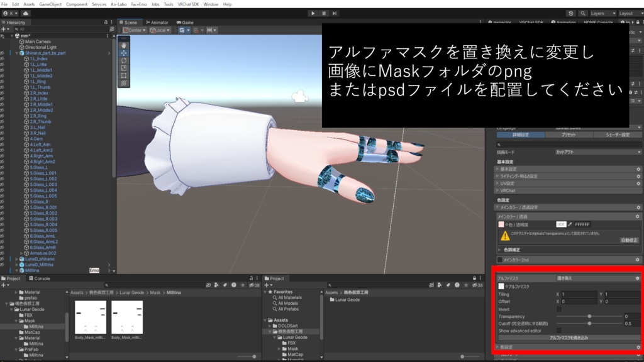Open the GameObject menu
The height and width of the screenshot is (362, 644).
click(50, 4)
